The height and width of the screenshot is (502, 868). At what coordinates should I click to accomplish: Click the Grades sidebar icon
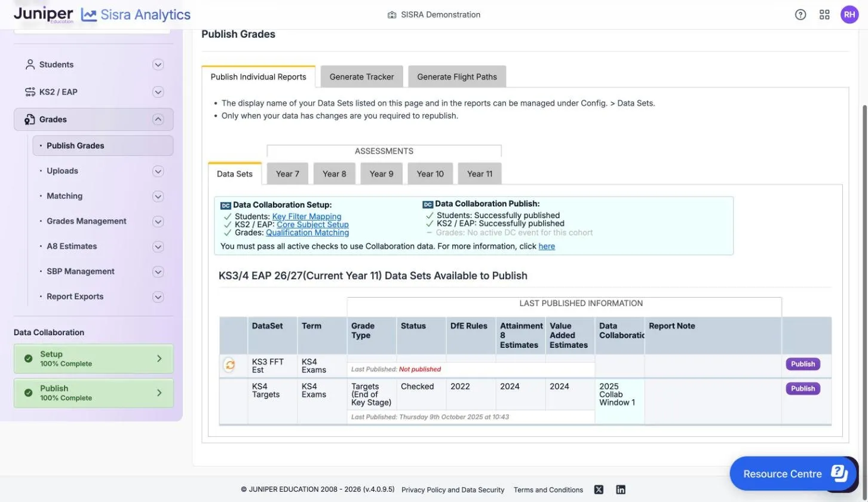[x=30, y=120]
